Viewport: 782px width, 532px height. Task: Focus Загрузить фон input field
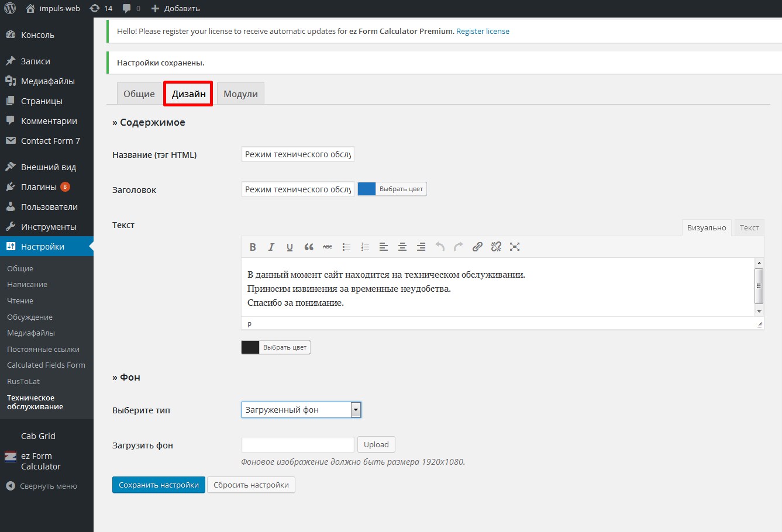[298, 444]
